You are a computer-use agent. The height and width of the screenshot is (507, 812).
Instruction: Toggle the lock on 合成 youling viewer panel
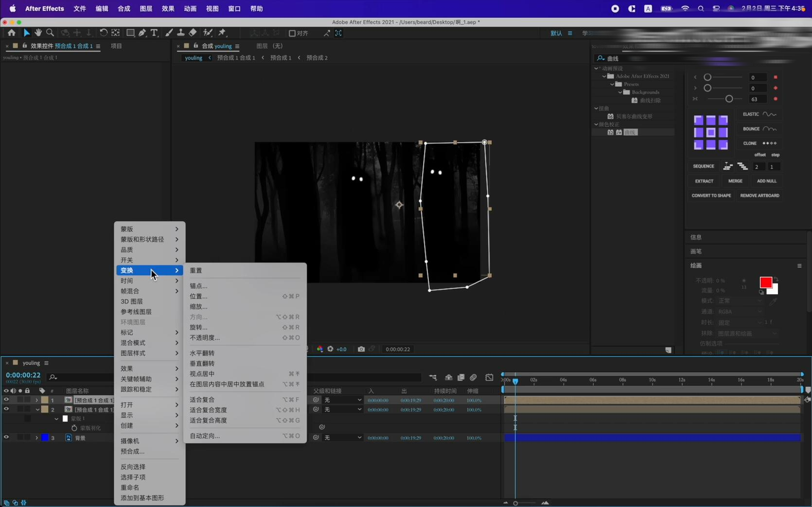click(195, 46)
